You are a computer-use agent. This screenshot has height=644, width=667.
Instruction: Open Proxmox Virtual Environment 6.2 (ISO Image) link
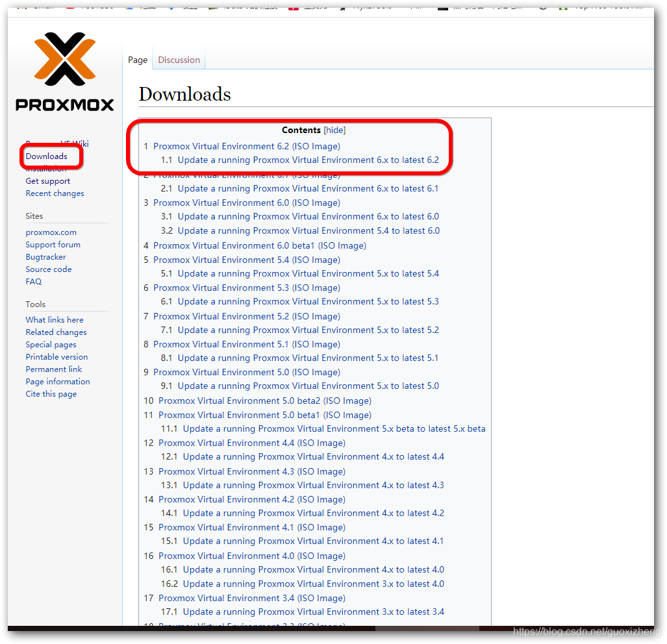click(x=247, y=146)
